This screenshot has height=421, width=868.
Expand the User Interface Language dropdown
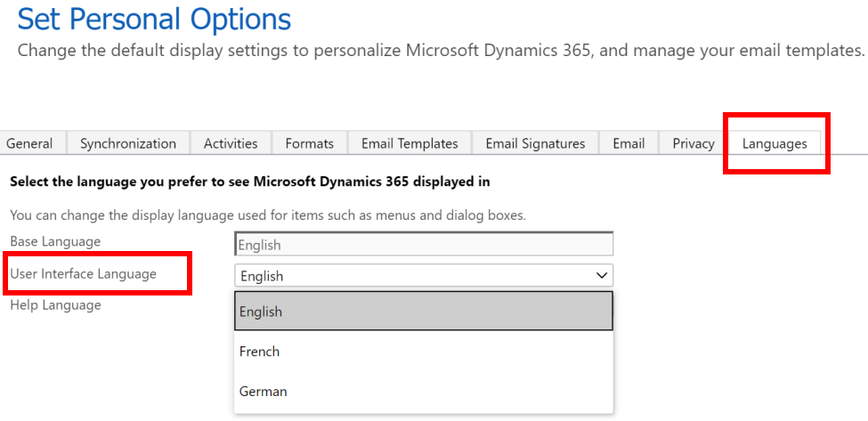click(424, 276)
